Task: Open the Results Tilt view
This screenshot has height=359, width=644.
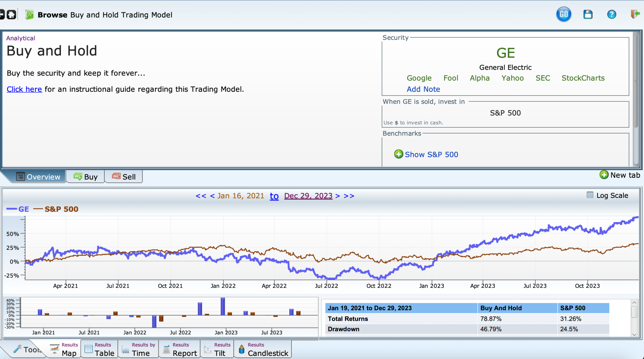Action: (217, 349)
